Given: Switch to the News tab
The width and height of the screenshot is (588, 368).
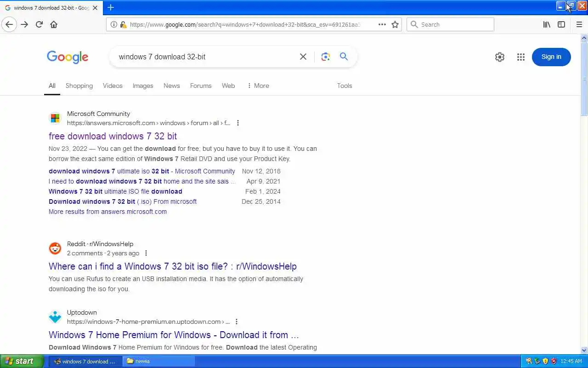Looking at the screenshot, I should 172,86.
